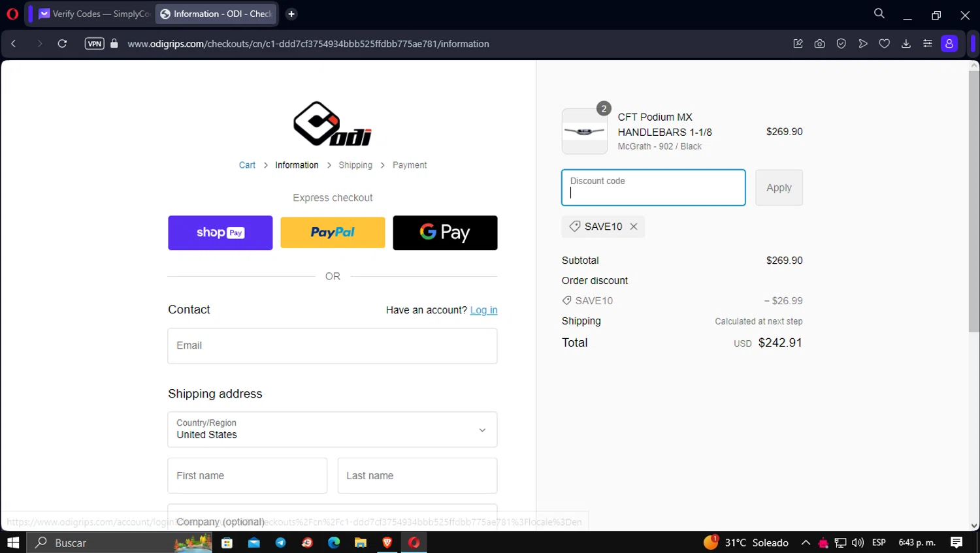This screenshot has height=553, width=980.
Task: Click the McGrath - 902 / Black variant text
Action: (659, 146)
